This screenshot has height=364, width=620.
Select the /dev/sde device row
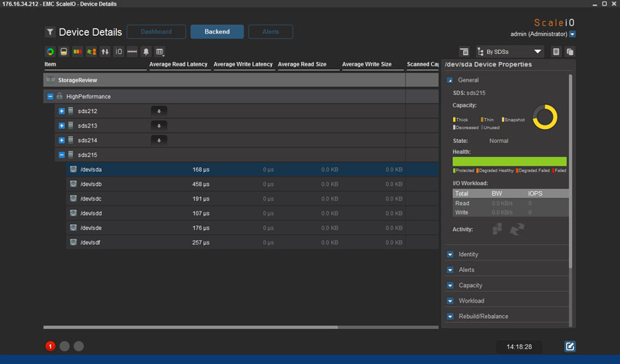pos(252,228)
